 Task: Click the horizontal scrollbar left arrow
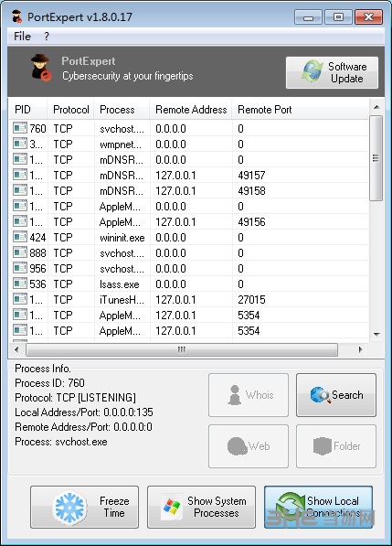pos(16,349)
